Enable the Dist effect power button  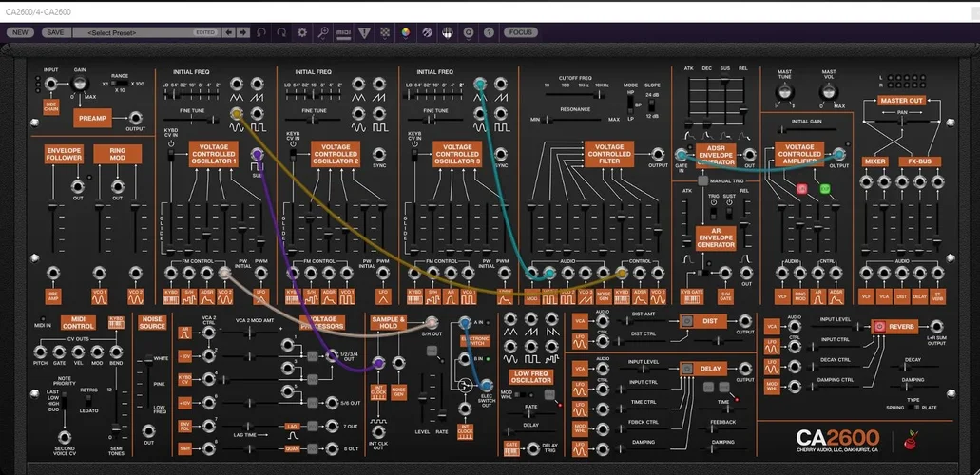click(686, 321)
